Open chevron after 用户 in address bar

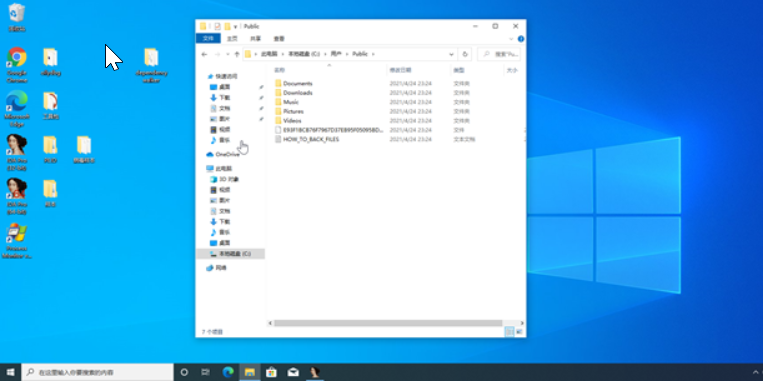pyautogui.click(x=347, y=54)
